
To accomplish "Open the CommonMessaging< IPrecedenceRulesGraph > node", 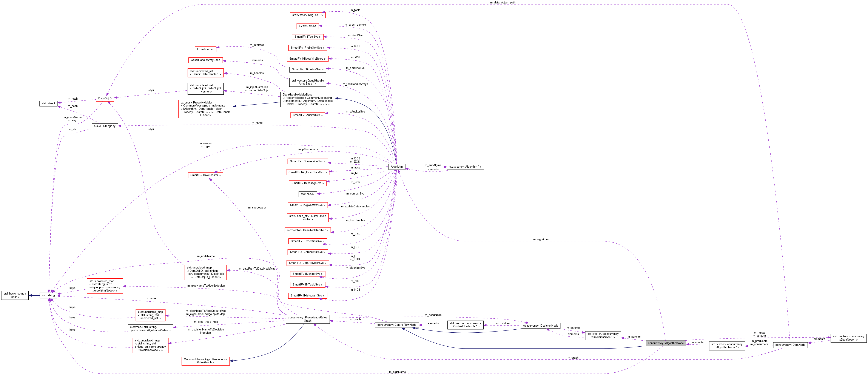I will [205, 361].
